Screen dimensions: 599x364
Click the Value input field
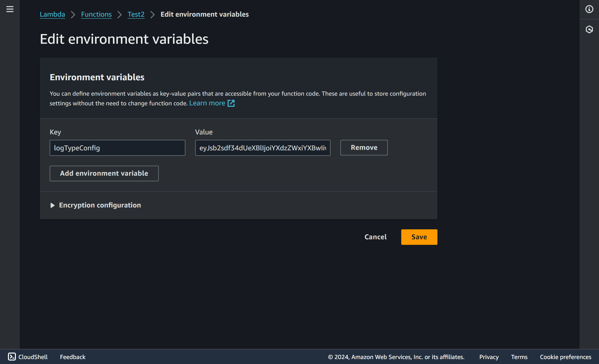pyautogui.click(x=262, y=148)
